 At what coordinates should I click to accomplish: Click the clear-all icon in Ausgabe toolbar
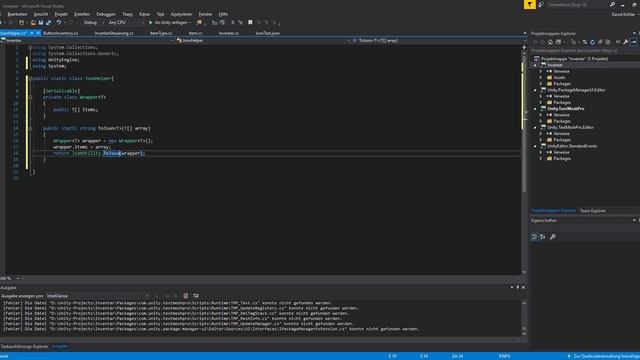click(x=186, y=296)
